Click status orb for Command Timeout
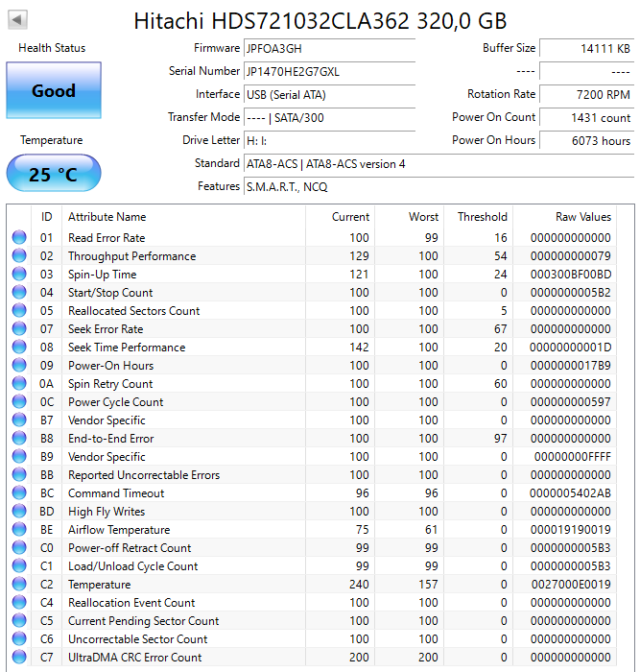 coord(19,493)
